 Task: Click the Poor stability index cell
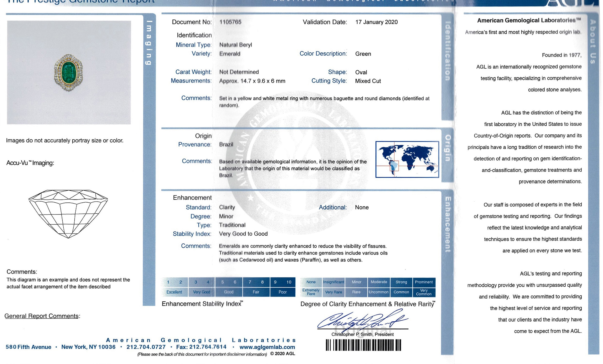[x=282, y=292]
